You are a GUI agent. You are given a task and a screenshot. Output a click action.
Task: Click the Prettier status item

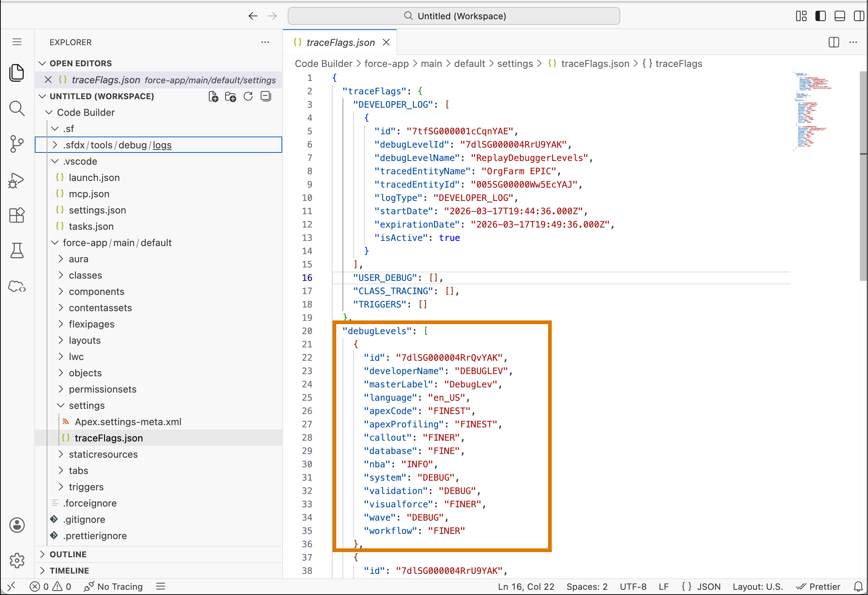[818, 587]
